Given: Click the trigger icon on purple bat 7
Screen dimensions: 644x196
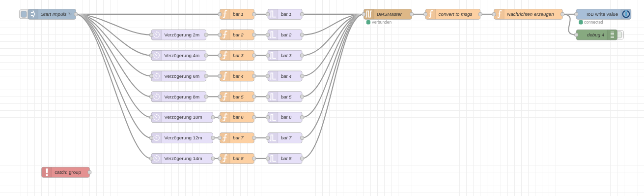Looking at the screenshot, I should pos(273,138).
